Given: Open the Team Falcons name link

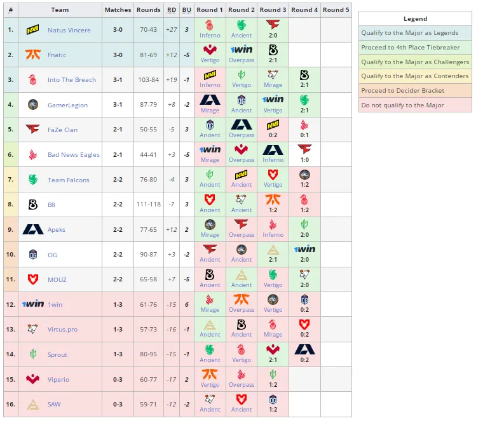Looking at the screenshot, I should click(x=69, y=180).
